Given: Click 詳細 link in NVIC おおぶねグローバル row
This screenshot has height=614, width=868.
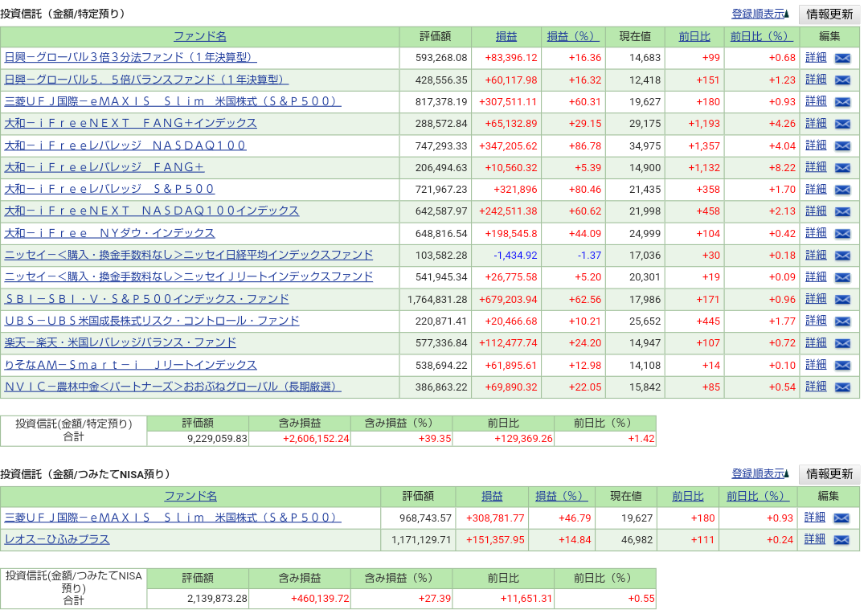Looking at the screenshot, I should (816, 386).
